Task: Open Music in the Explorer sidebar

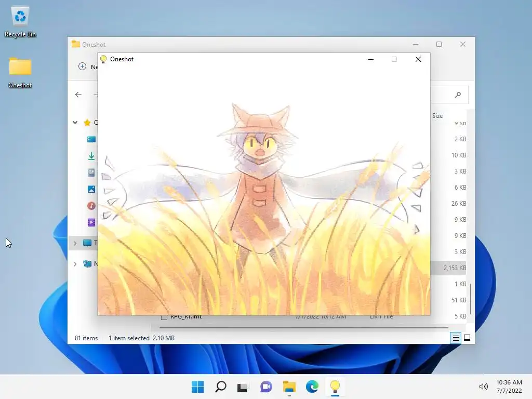Action: [x=91, y=206]
